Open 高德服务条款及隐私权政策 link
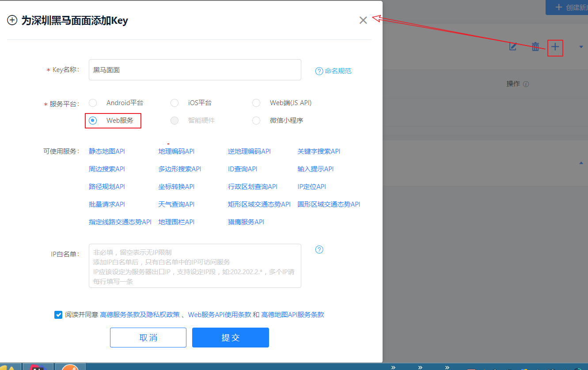The height and width of the screenshot is (370, 588). pos(140,315)
